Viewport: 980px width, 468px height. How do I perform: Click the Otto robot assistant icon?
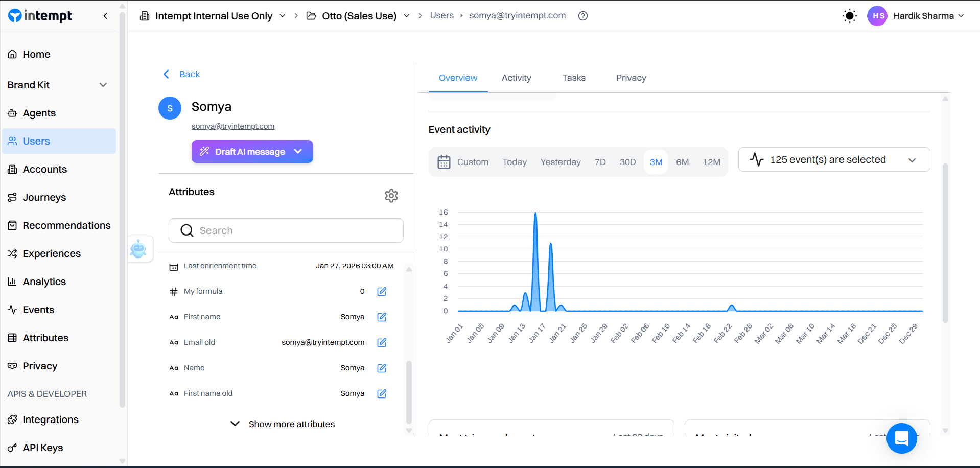coord(139,249)
